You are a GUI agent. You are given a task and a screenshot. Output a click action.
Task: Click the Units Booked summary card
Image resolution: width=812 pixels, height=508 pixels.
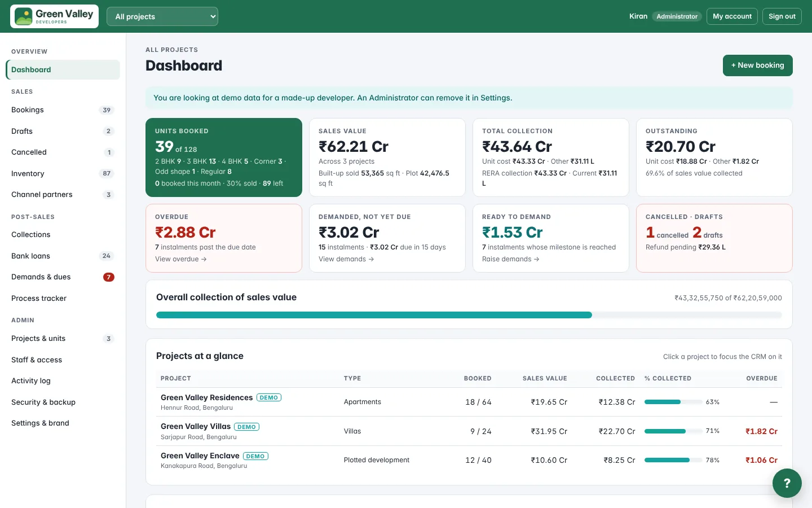coord(224,157)
